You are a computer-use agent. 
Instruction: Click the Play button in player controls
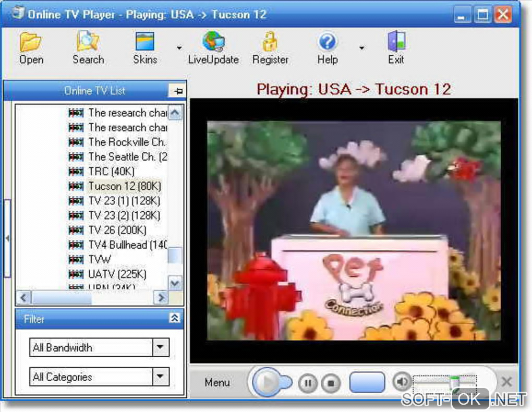click(x=267, y=382)
